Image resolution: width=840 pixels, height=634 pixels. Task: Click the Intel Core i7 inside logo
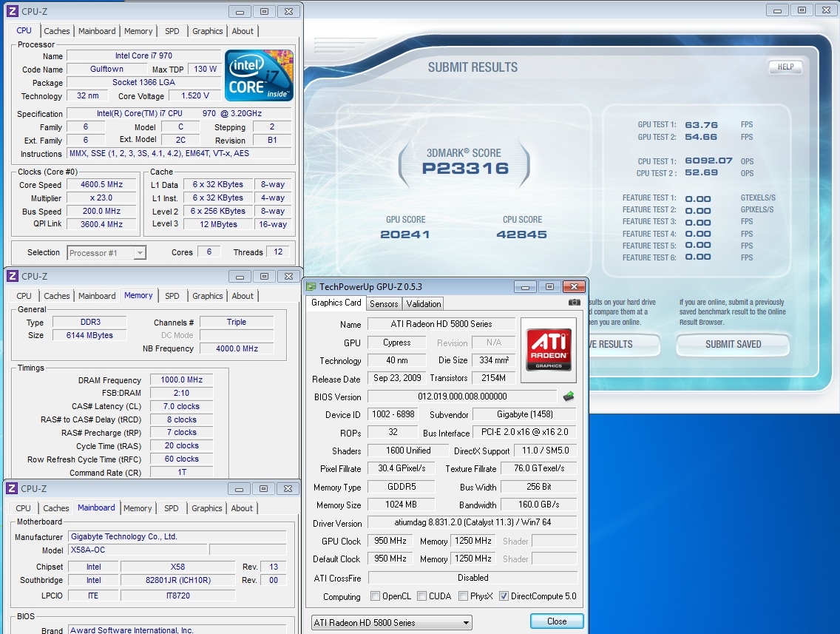(259, 75)
